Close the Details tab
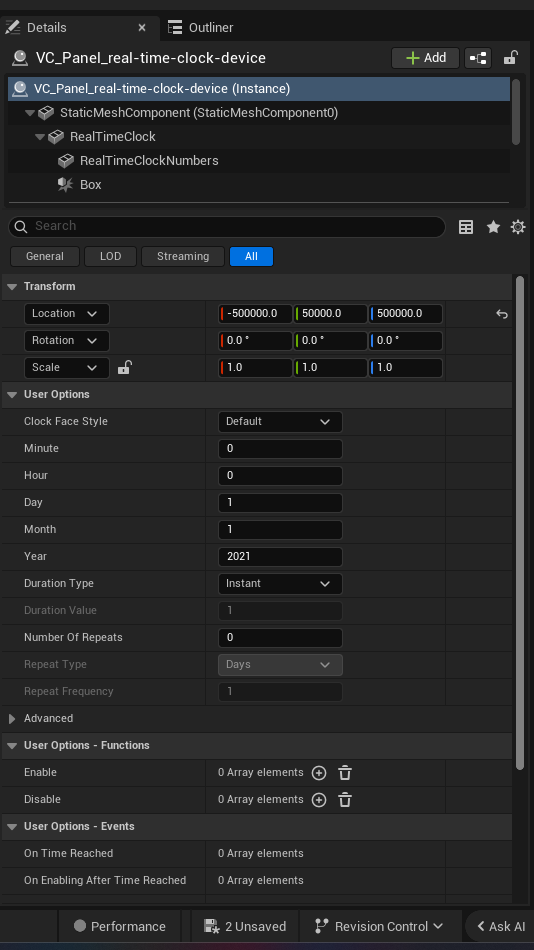Image resolution: width=534 pixels, height=950 pixels. (142, 28)
